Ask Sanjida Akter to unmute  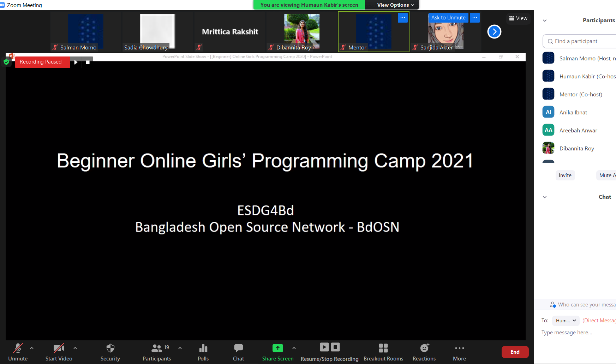point(448,17)
